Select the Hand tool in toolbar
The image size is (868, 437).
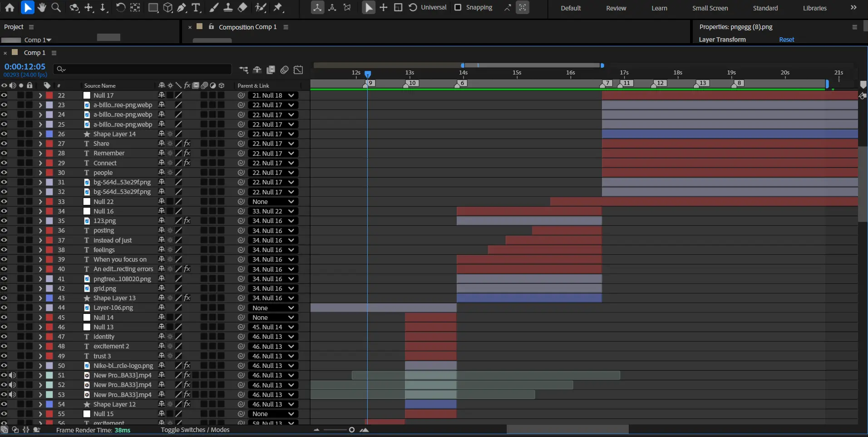pyautogui.click(x=42, y=7)
